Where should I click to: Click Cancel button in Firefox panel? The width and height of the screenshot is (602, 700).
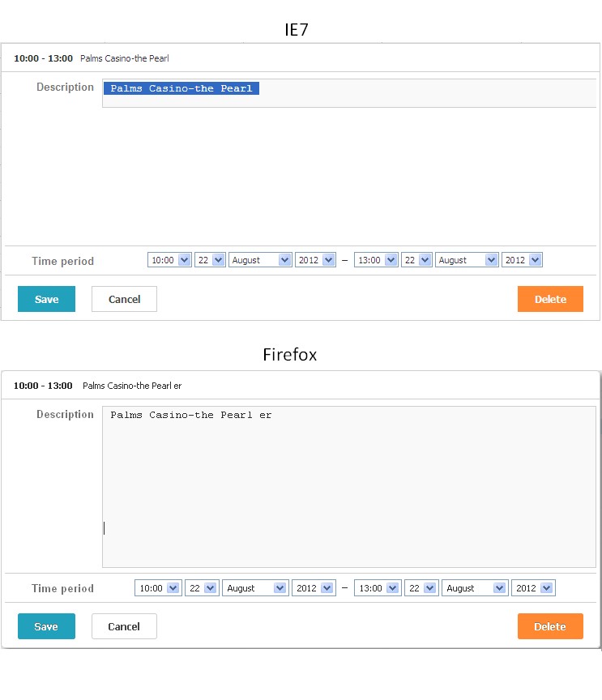coord(124,626)
